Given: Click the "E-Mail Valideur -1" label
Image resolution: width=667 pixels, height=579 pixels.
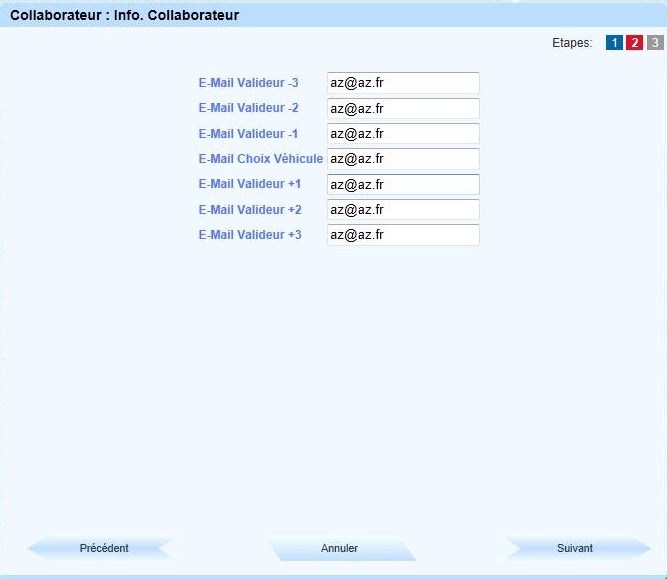Looking at the screenshot, I should (248, 134).
